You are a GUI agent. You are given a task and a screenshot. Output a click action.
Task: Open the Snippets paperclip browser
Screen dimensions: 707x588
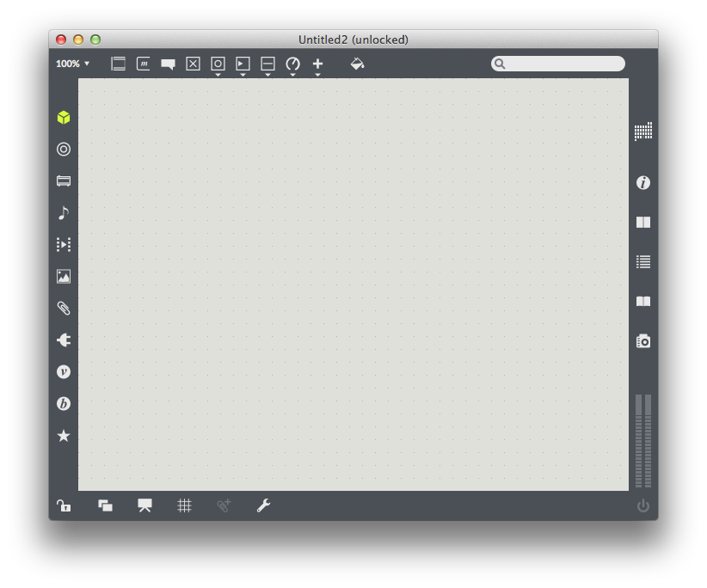(64, 309)
